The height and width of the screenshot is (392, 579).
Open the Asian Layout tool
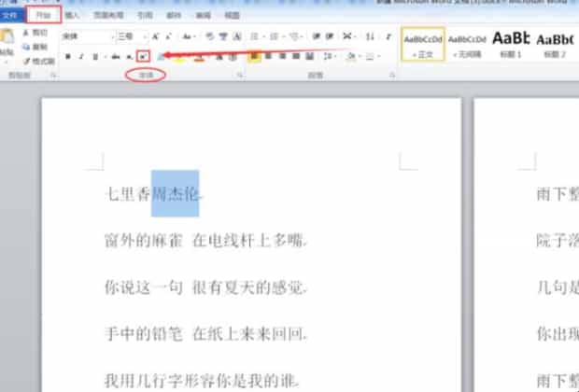tap(347, 36)
